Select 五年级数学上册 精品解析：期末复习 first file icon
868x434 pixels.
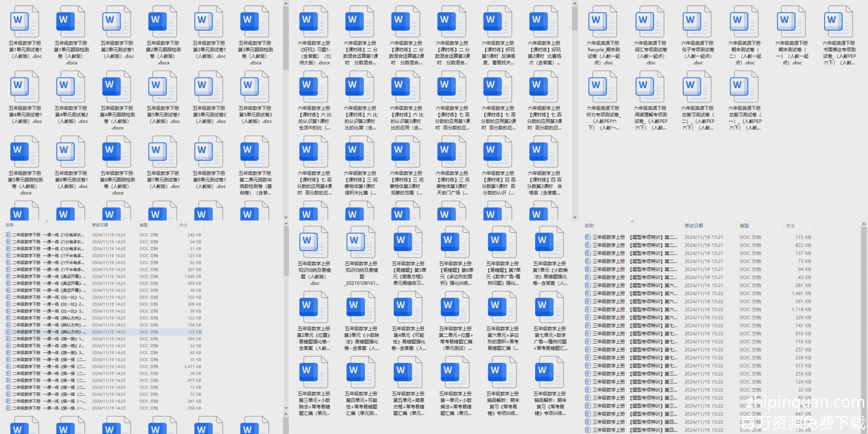pyautogui.click(x=502, y=372)
